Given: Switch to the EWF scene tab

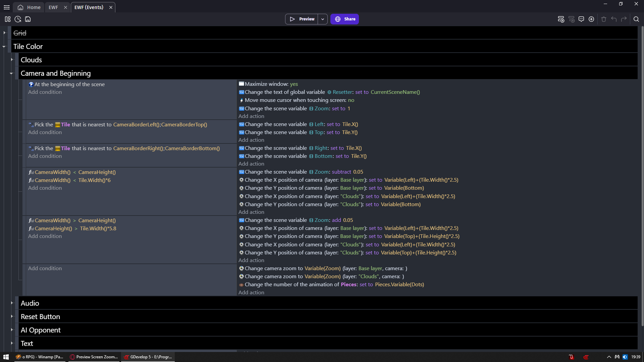Looking at the screenshot, I should tap(53, 7).
